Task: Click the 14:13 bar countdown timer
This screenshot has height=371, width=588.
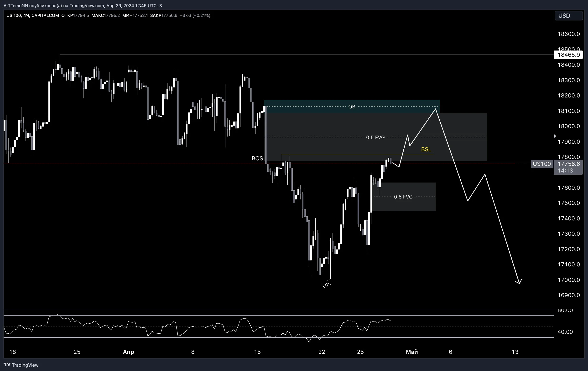Action: point(565,171)
